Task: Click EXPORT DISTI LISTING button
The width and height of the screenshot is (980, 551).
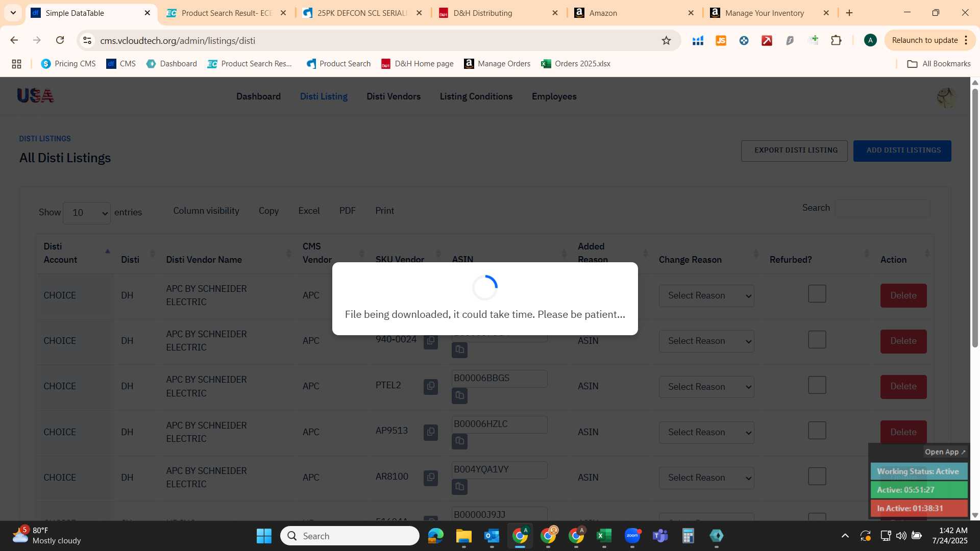Action: [x=794, y=151]
